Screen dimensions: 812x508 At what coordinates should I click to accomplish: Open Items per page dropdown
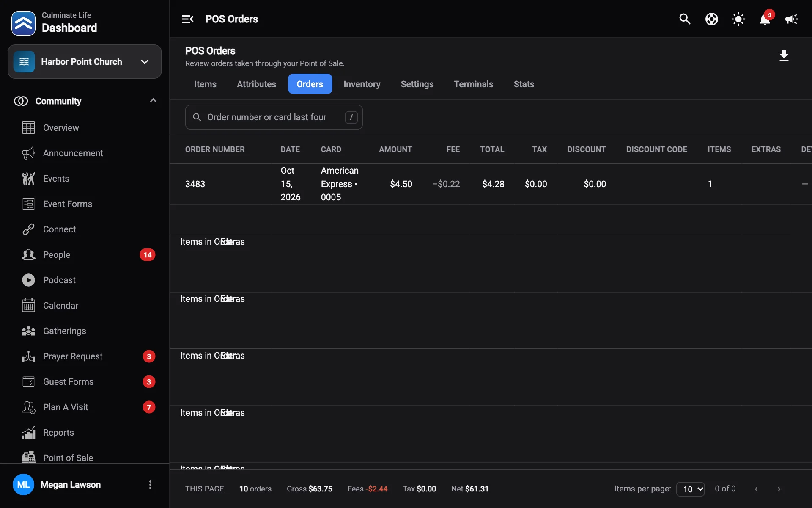point(690,489)
